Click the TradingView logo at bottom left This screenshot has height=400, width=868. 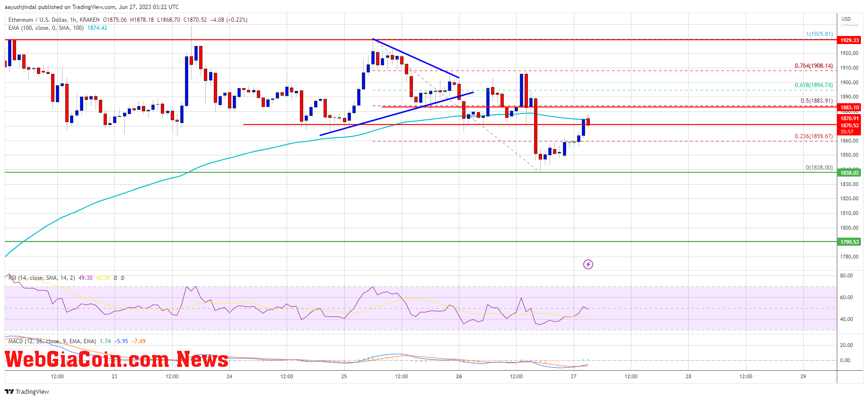tap(27, 391)
